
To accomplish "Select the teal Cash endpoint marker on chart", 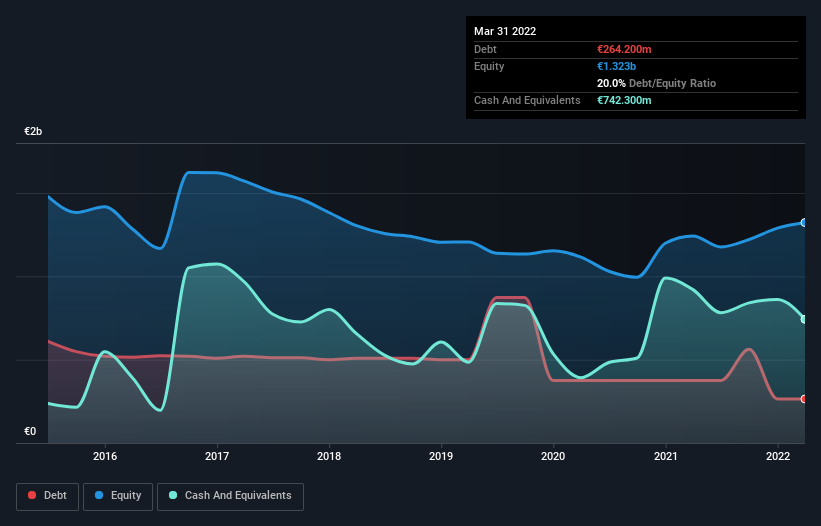I will click(x=804, y=319).
